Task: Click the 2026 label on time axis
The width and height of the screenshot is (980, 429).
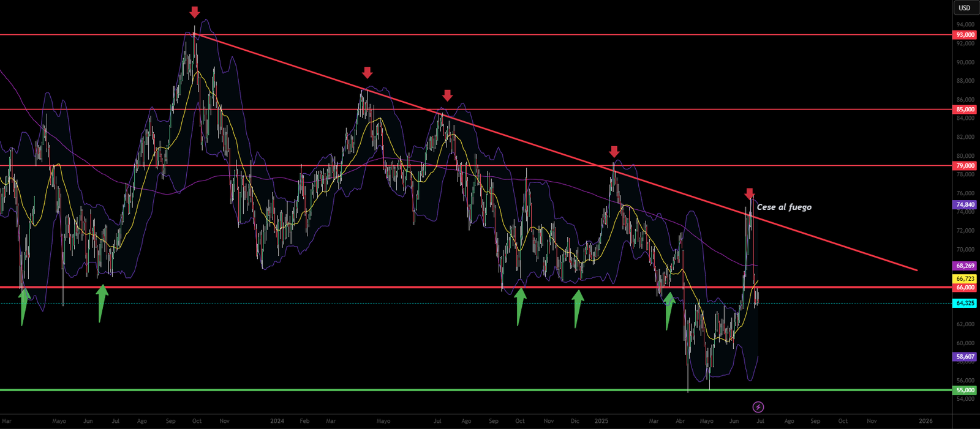Action: (x=925, y=421)
